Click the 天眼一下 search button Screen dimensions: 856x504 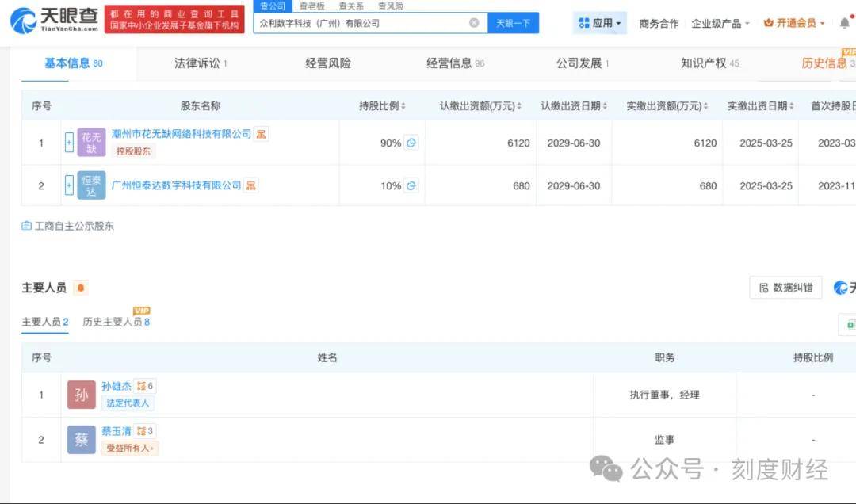(x=515, y=22)
